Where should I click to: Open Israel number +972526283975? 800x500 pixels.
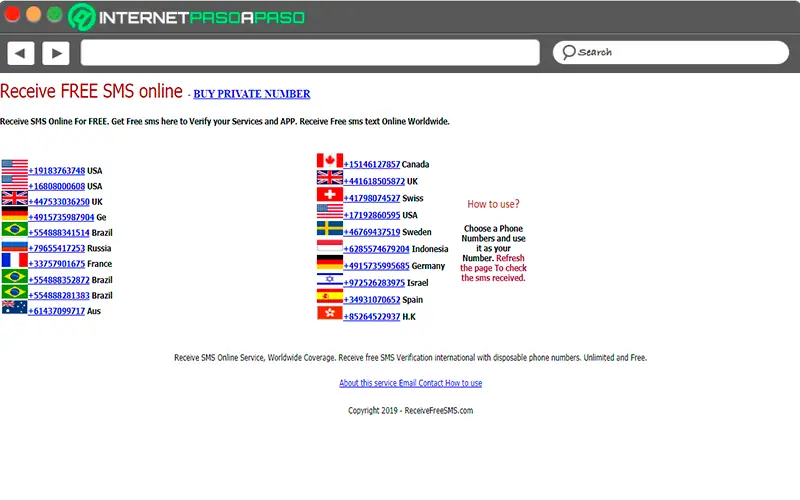click(x=374, y=283)
